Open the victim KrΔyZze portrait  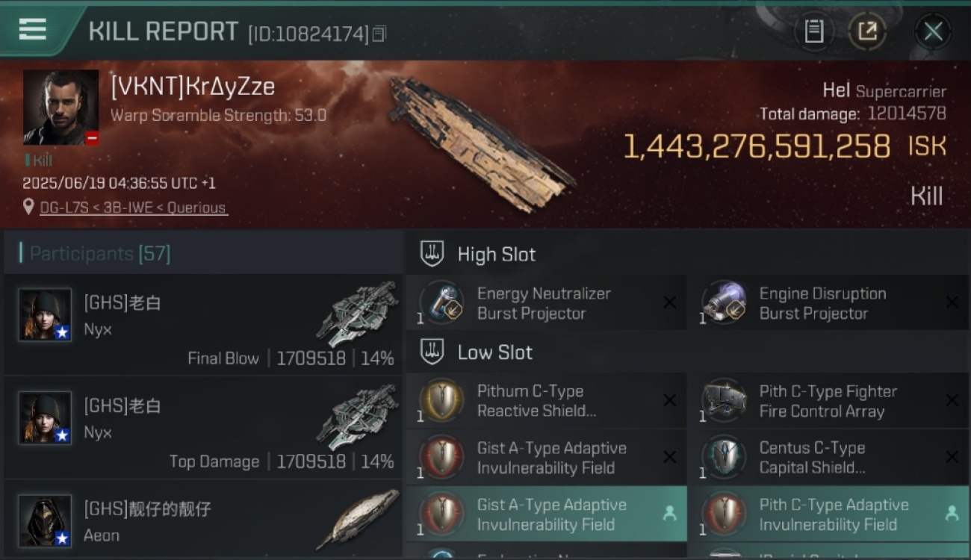[x=61, y=108]
